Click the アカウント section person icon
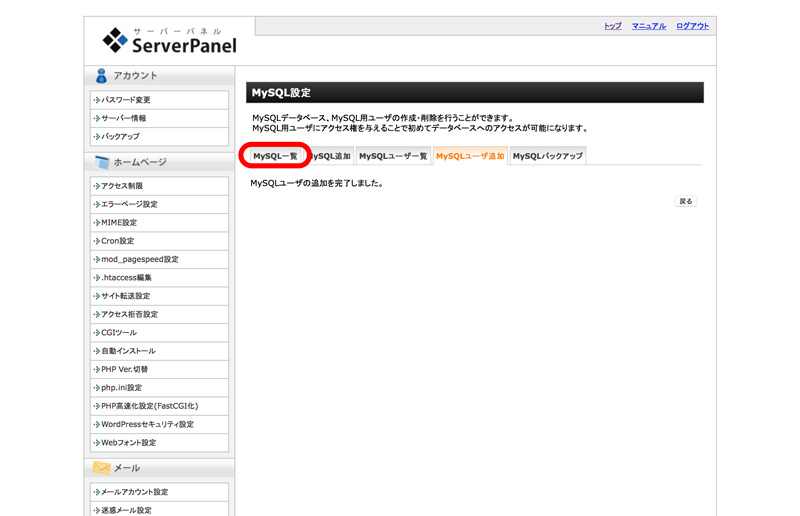 coord(101,76)
